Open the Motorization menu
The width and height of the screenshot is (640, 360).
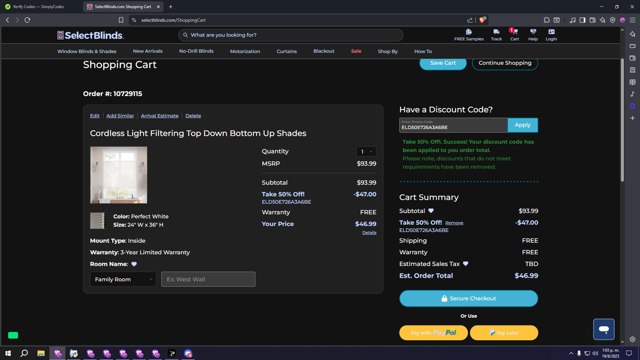245,51
